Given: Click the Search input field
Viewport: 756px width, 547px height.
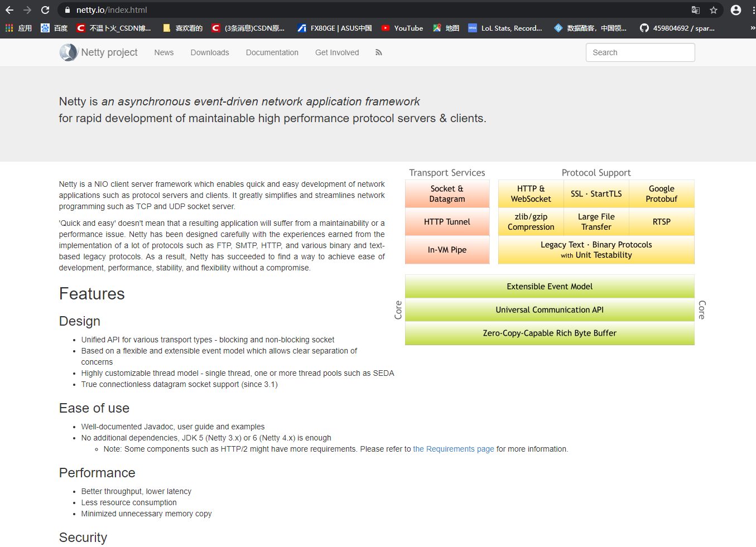Looking at the screenshot, I should click(640, 52).
